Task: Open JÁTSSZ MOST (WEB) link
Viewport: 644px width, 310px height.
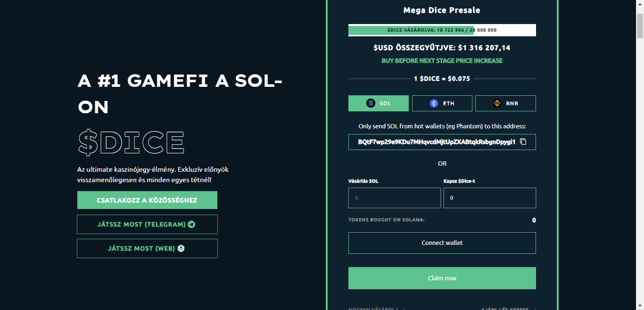Action: coord(147,248)
